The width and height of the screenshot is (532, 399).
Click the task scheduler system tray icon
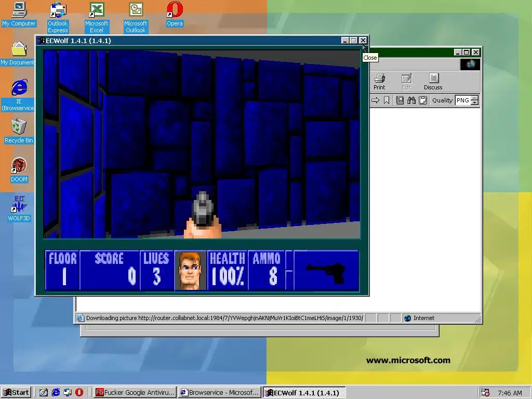pyautogui.click(x=485, y=393)
